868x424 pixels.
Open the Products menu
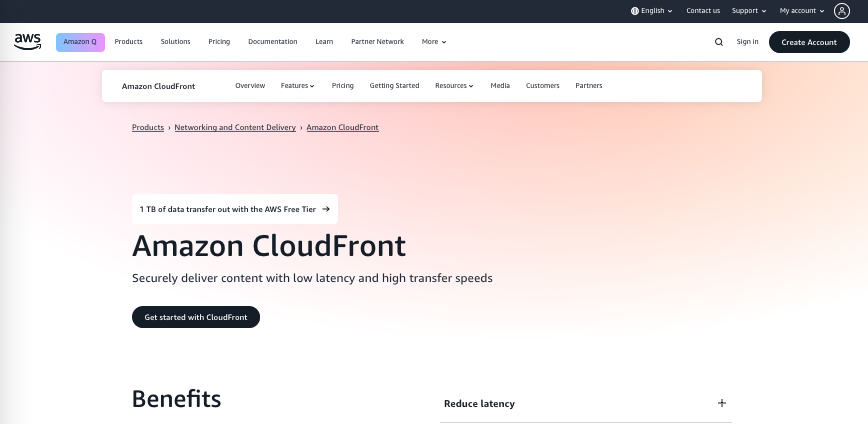point(128,42)
